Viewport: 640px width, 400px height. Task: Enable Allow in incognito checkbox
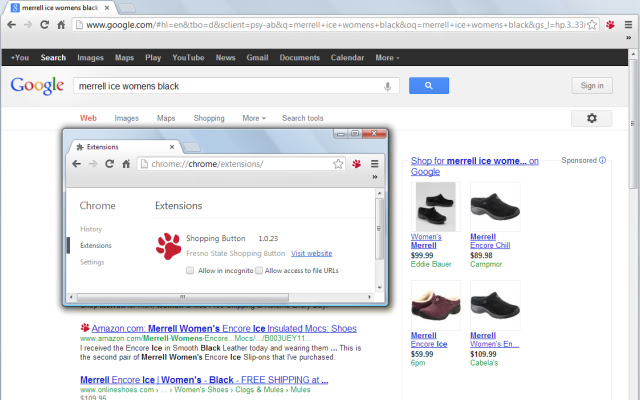pos(190,271)
